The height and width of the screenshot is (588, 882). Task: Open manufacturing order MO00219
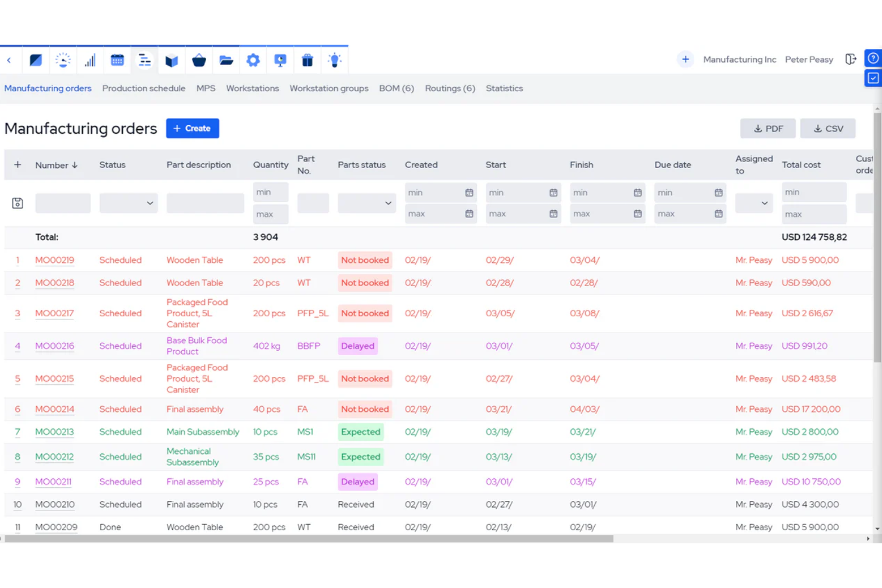[x=54, y=260]
